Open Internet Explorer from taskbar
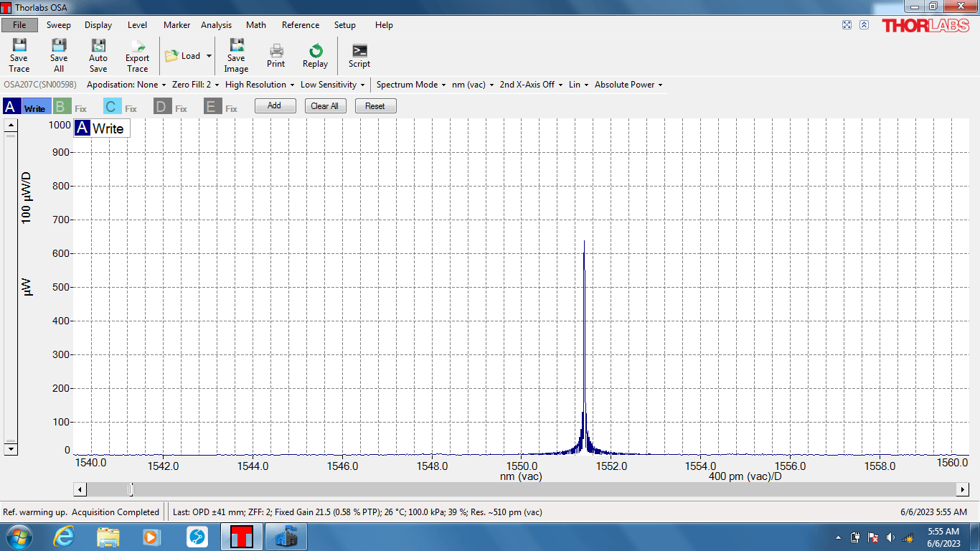This screenshot has width=980, height=551. (x=64, y=537)
